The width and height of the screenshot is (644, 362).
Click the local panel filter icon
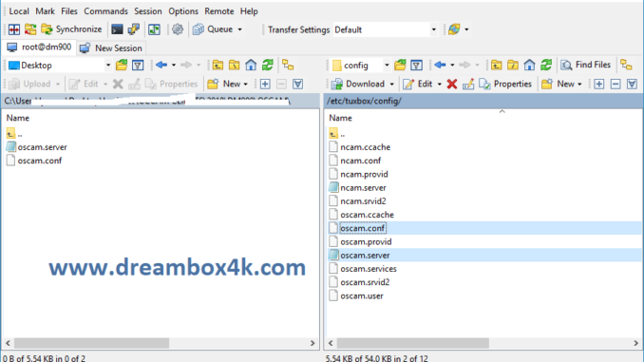(138, 65)
